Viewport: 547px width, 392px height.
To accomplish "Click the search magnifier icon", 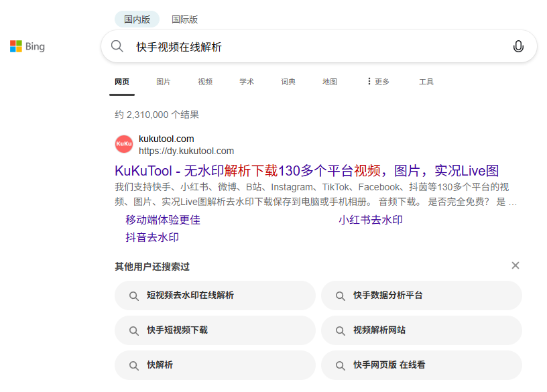I will (117, 46).
